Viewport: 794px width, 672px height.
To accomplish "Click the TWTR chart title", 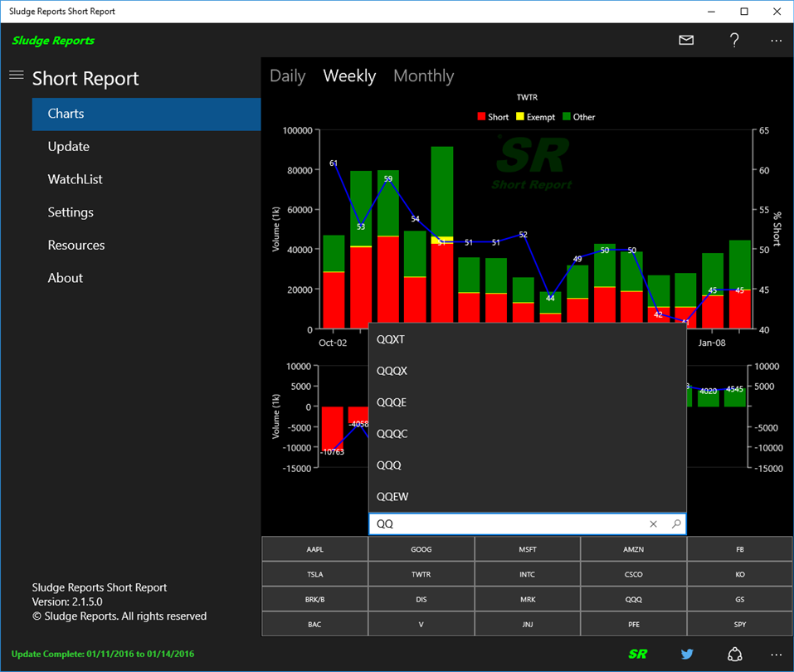I will click(527, 97).
